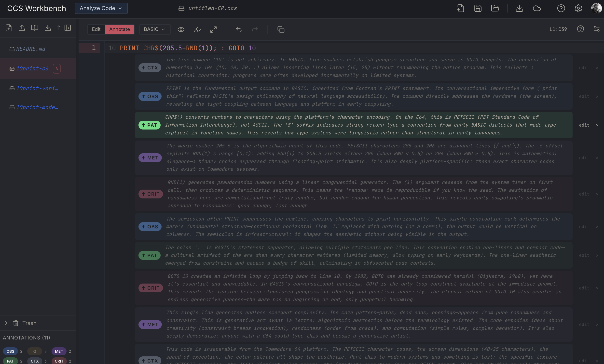Switch to Annotate mode
Image resolution: width=604 pixels, height=364 pixels.
pyautogui.click(x=119, y=29)
